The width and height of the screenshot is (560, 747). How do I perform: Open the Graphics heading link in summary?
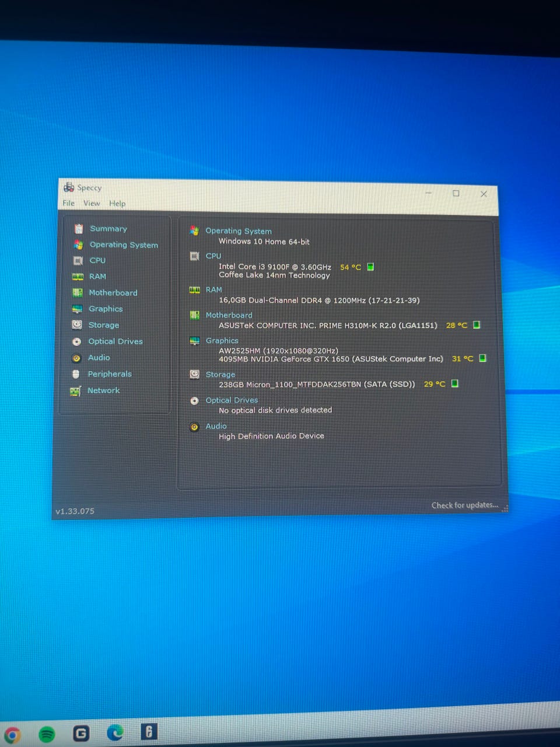tap(222, 341)
